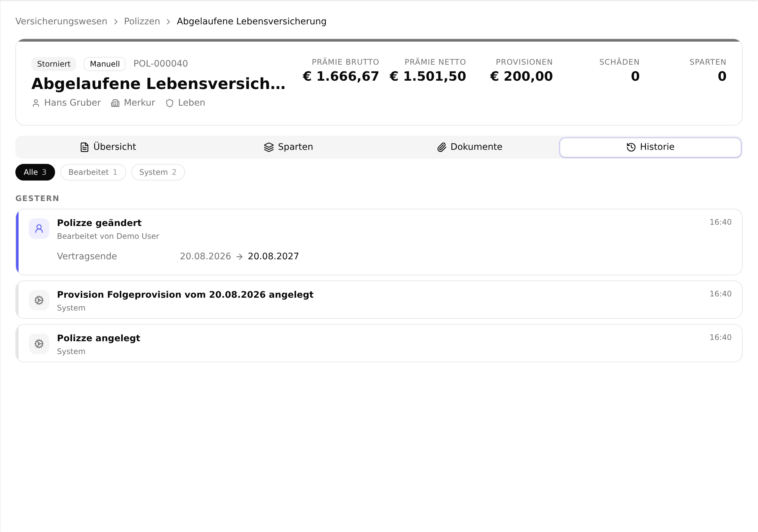Click Abgelaufene Lebensversicherung breadcrumb
This screenshot has width=758, height=532.
click(x=252, y=21)
